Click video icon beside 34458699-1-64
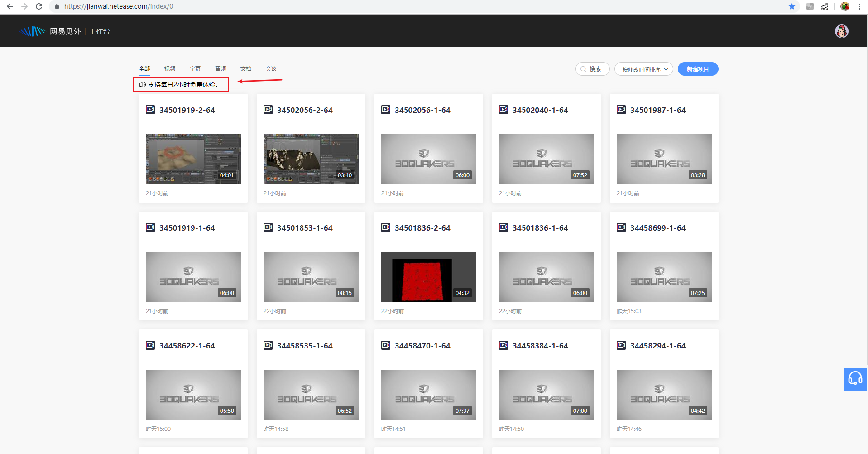This screenshot has width=868, height=454. coord(621,227)
